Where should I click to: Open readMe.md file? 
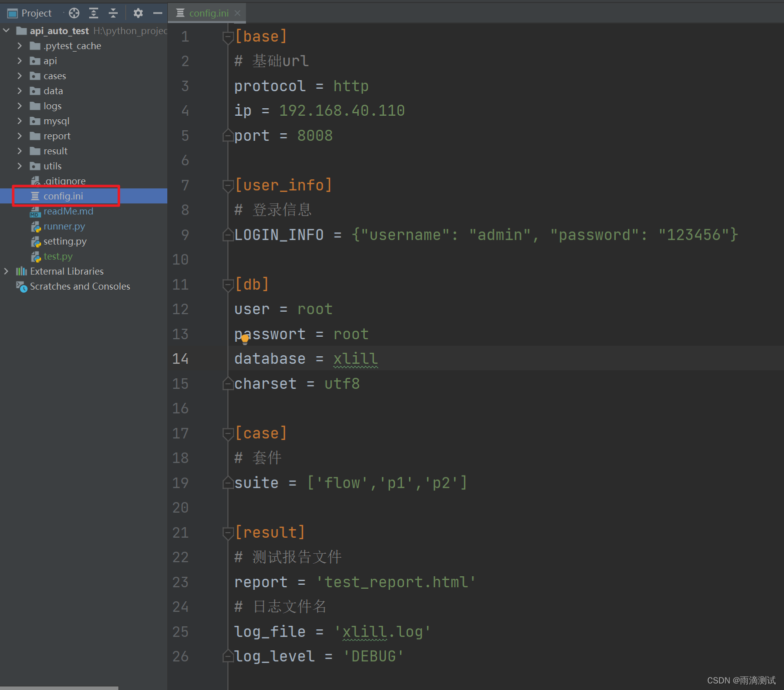coord(69,211)
